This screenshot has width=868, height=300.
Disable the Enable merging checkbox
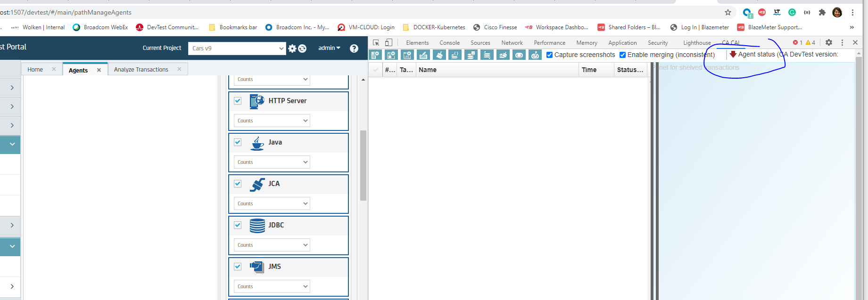[x=622, y=55]
